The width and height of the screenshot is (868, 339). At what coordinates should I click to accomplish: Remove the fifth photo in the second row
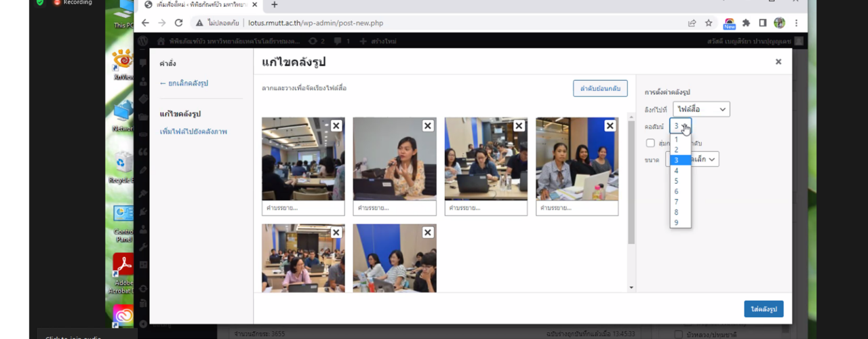point(336,233)
